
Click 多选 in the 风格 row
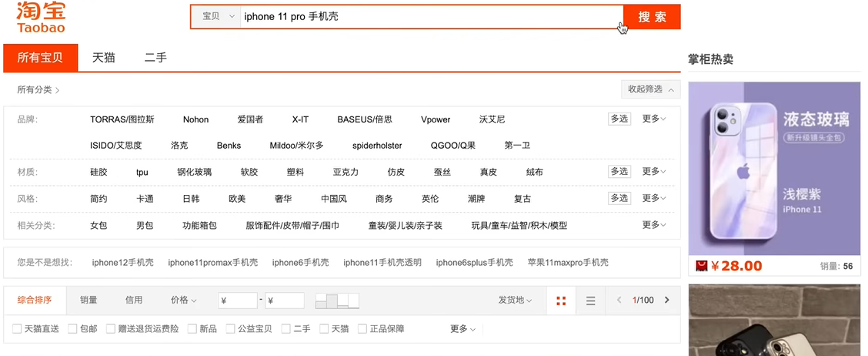click(x=619, y=198)
